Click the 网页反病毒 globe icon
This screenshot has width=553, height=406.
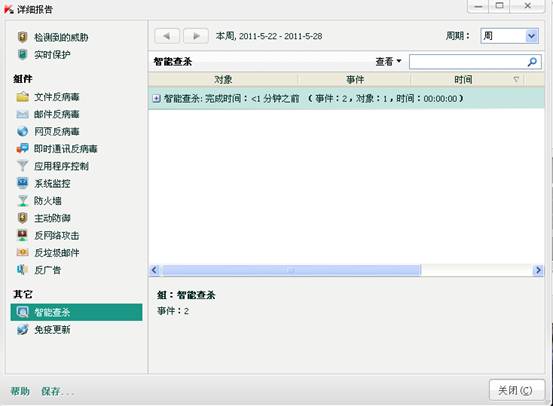click(x=23, y=131)
